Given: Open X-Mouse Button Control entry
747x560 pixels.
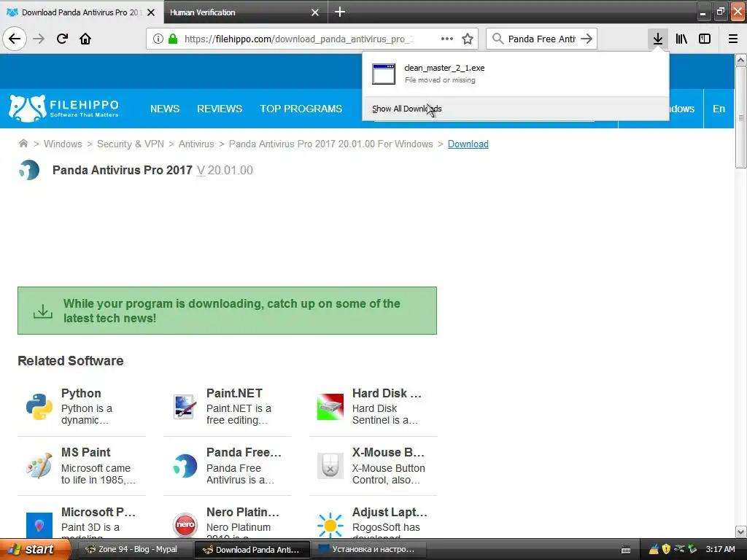Looking at the screenshot, I should click(373, 466).
